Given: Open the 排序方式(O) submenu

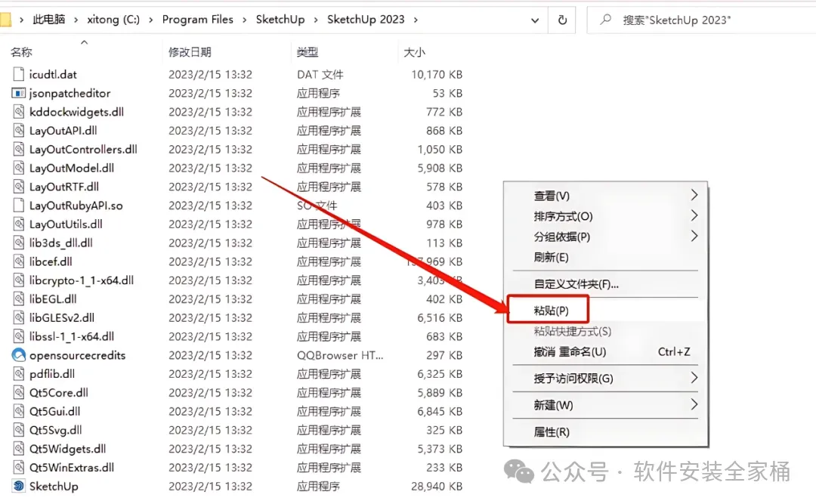Looking at the screenshot, I should [606, 216].
